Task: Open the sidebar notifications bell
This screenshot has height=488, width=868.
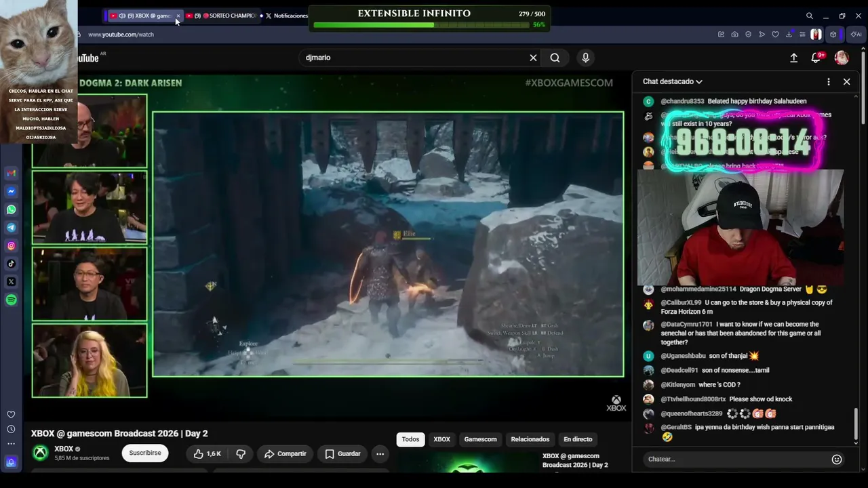Action: tap(11, 462)
